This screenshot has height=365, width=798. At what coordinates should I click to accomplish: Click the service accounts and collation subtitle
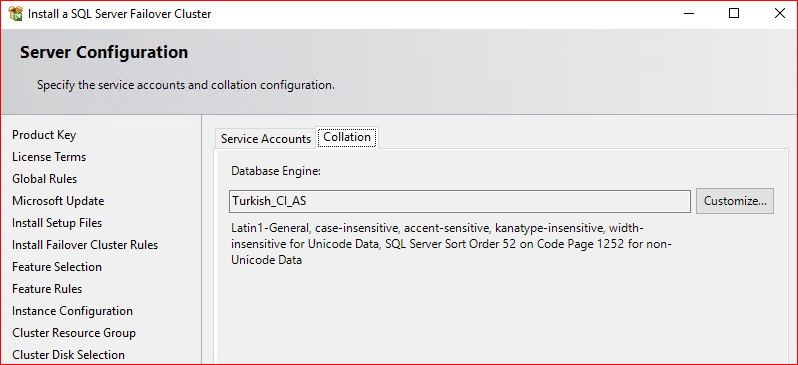pyautogui.click(x=186, y=85)
